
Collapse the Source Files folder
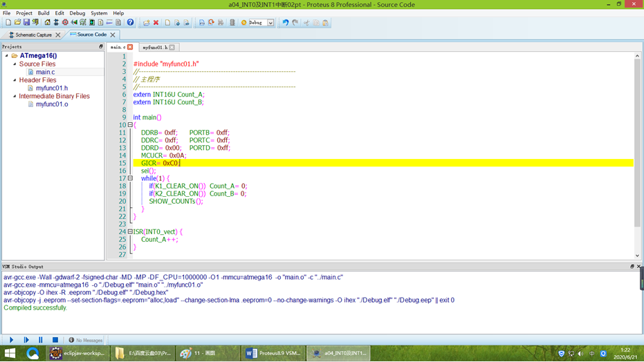click(x=15, y=64)
